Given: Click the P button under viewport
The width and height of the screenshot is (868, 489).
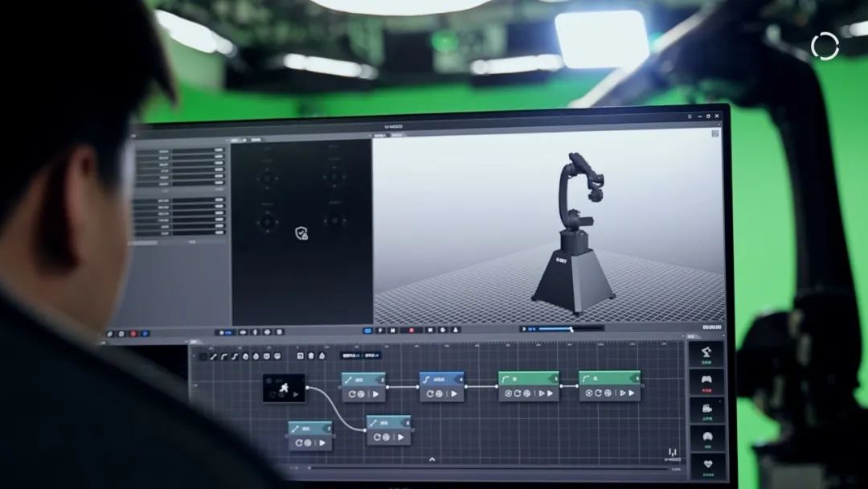Looking at the screenshot, I should pos(380,331).
